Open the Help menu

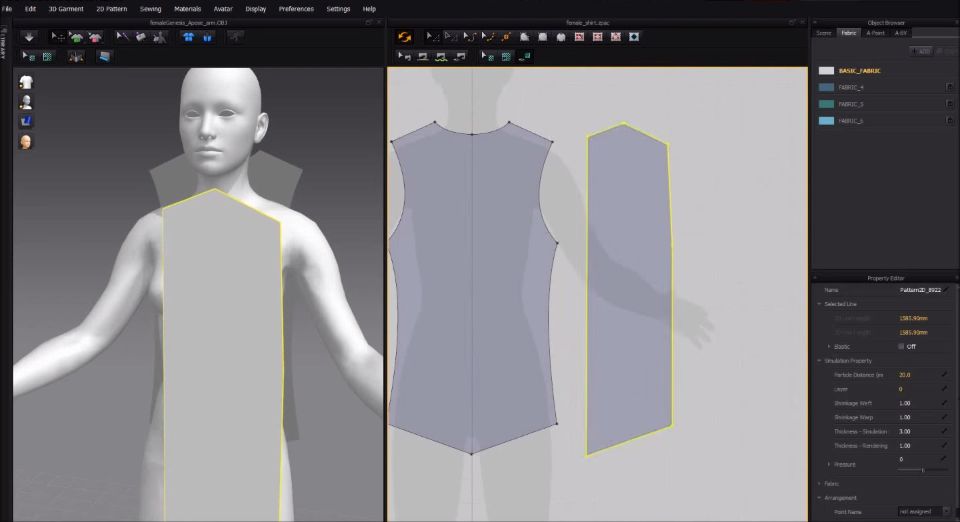point(369,9)
